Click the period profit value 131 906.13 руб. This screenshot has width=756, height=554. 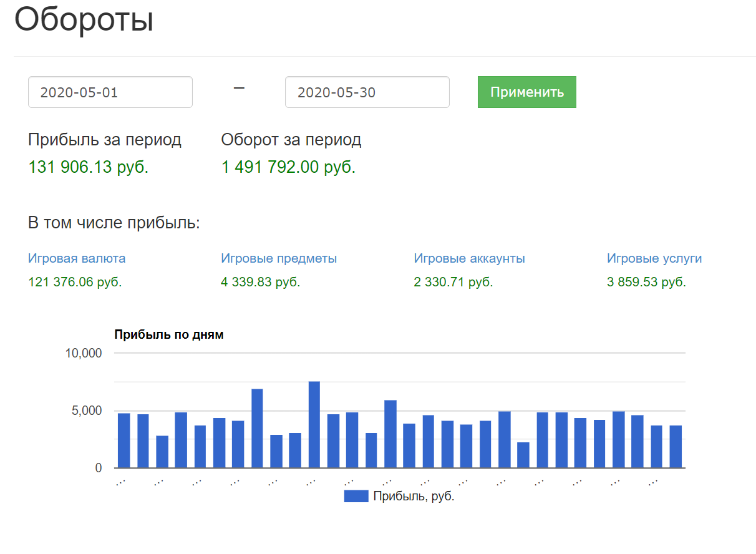point(89,167)
